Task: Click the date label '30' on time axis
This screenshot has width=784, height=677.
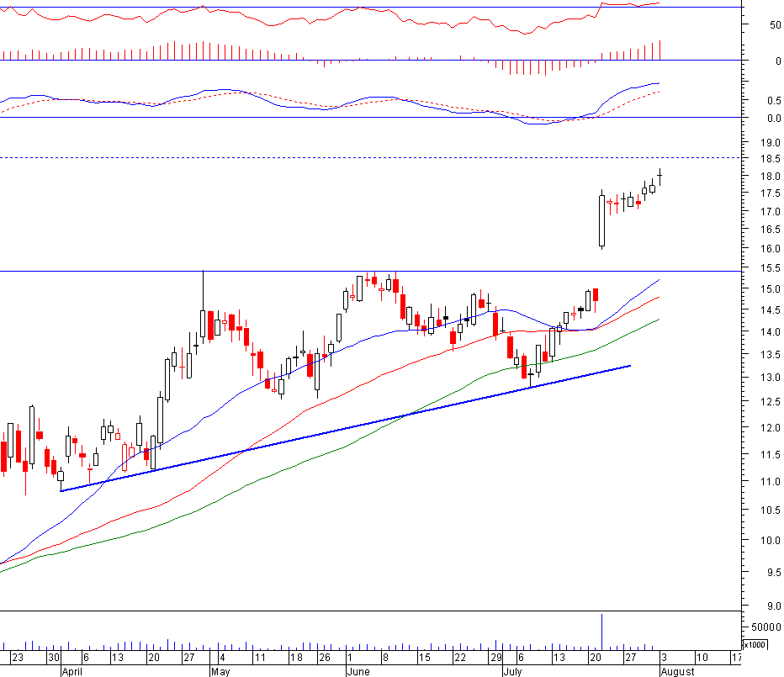Action: pos(54,657)
